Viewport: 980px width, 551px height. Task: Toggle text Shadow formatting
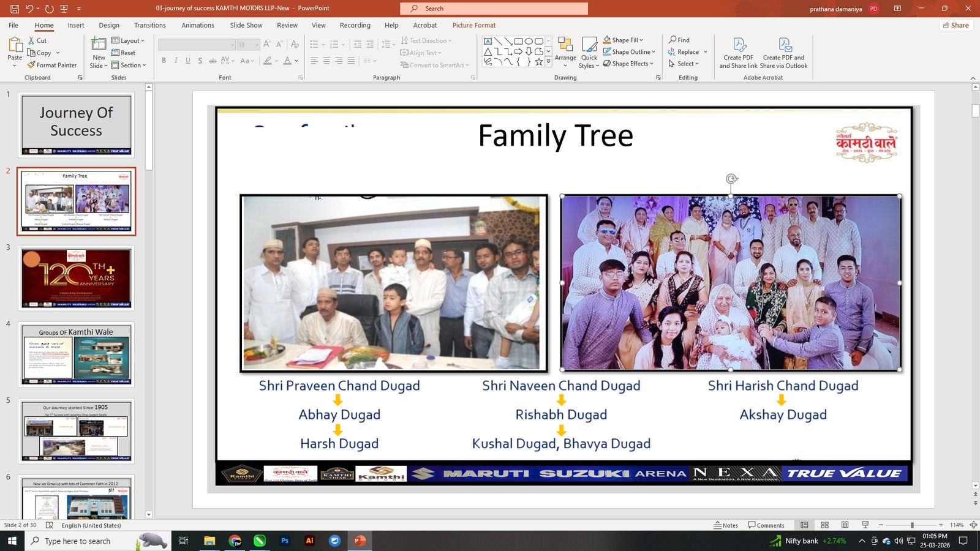(200, 61)
